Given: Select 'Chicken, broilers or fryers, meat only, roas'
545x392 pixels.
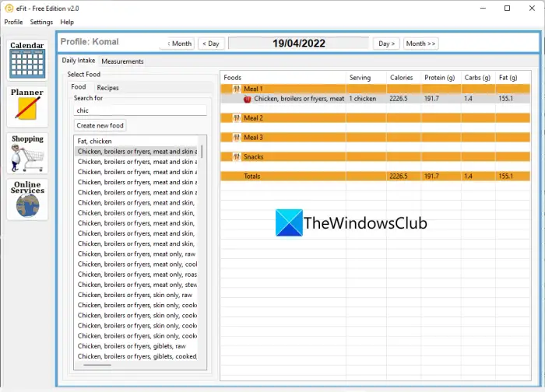Looking at the screenshot, I should [136, 275].
